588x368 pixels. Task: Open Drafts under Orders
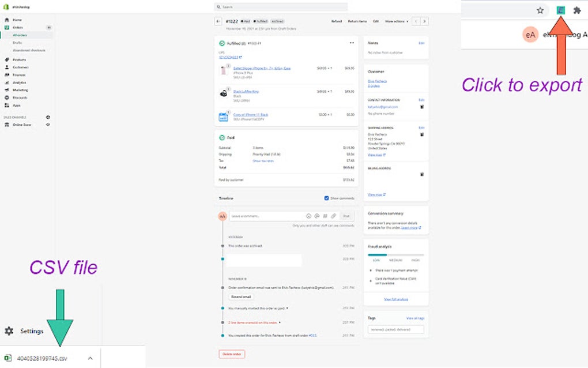(x=17, y=43)
